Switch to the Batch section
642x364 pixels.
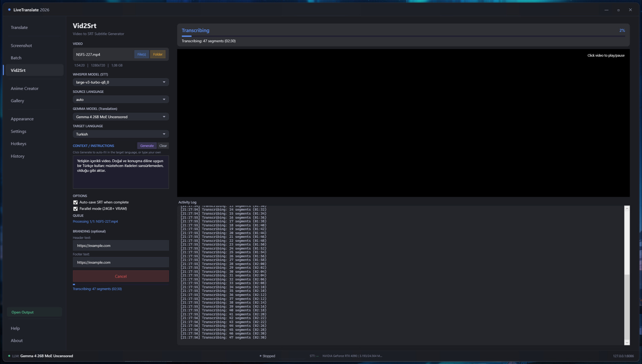[16, 58]
